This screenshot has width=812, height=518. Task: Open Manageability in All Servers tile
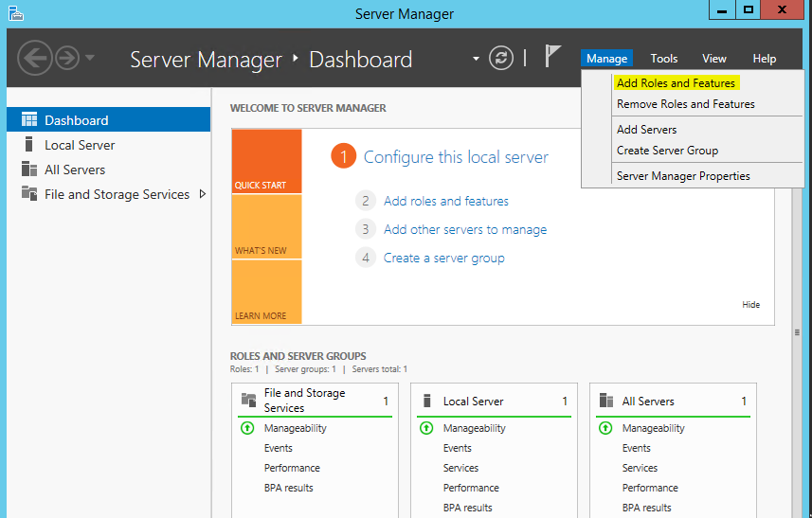tap(654, 428)
